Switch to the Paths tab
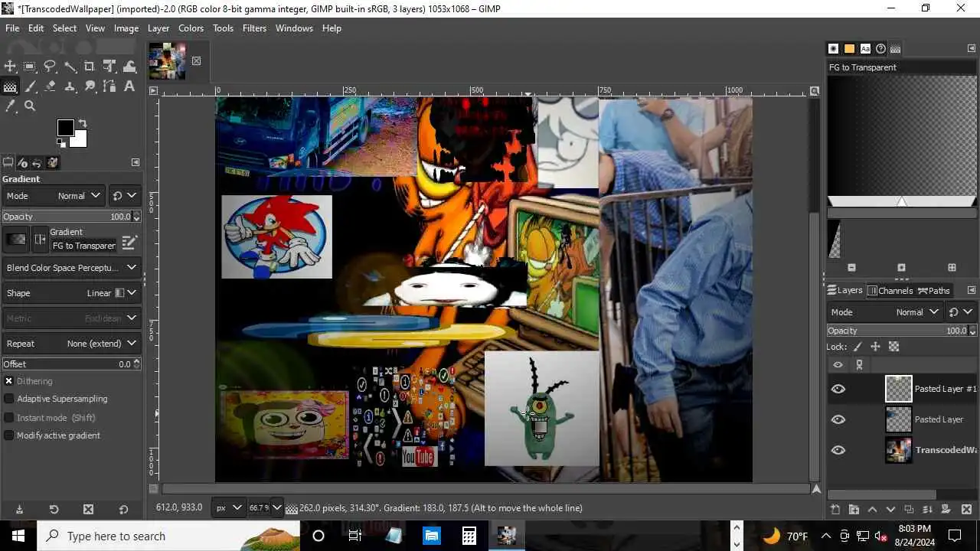This screenshot has height=551, width=980. [934, 291]
